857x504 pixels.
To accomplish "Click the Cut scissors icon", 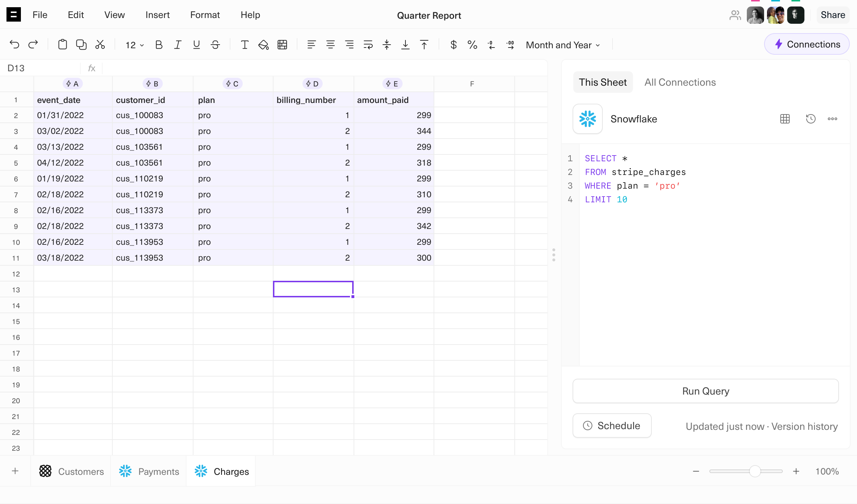I will pyautogui.click(x=100, y=45).
